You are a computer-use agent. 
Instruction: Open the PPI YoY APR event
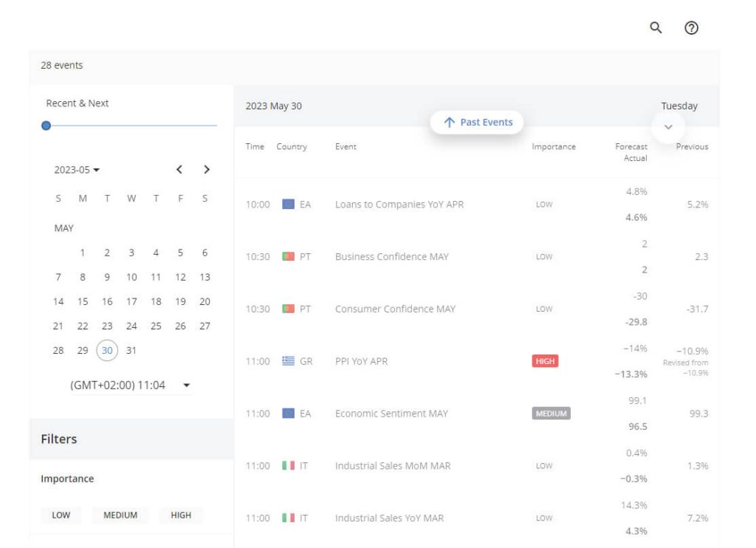tap(361, 361)
